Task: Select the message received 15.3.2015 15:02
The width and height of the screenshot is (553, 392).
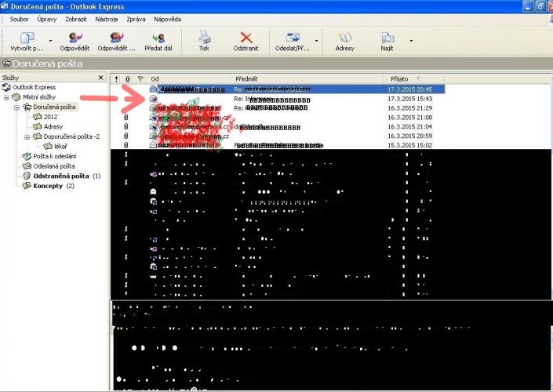Action: point(278,145)
